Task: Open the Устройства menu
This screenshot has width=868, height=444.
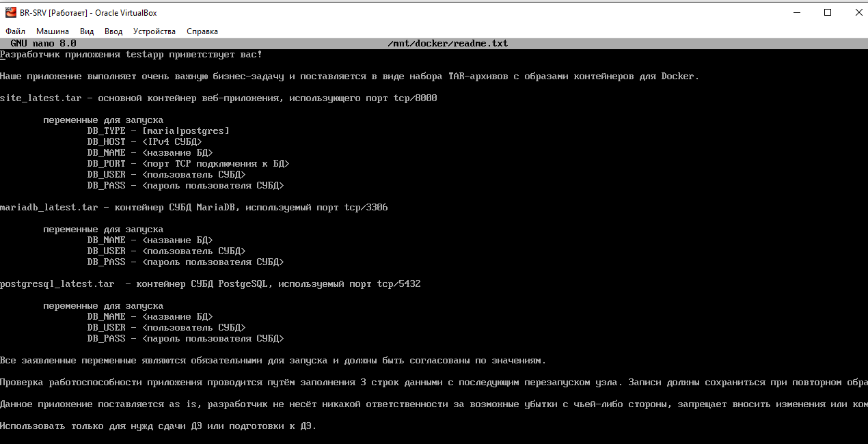Action: tap(154, 31)
